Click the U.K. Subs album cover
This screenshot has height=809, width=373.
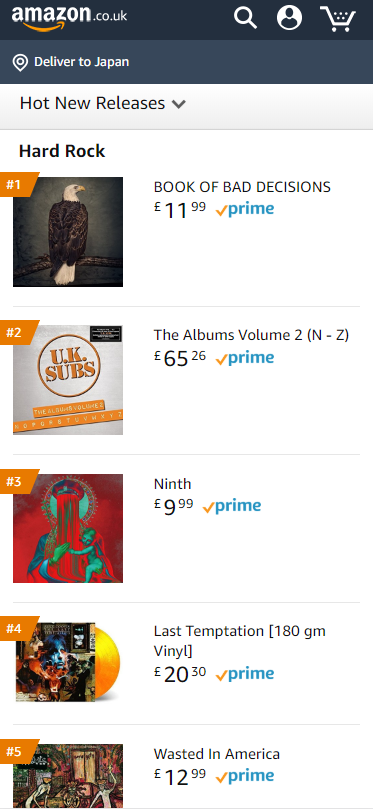pyautogui.click(x=68, y=380)
